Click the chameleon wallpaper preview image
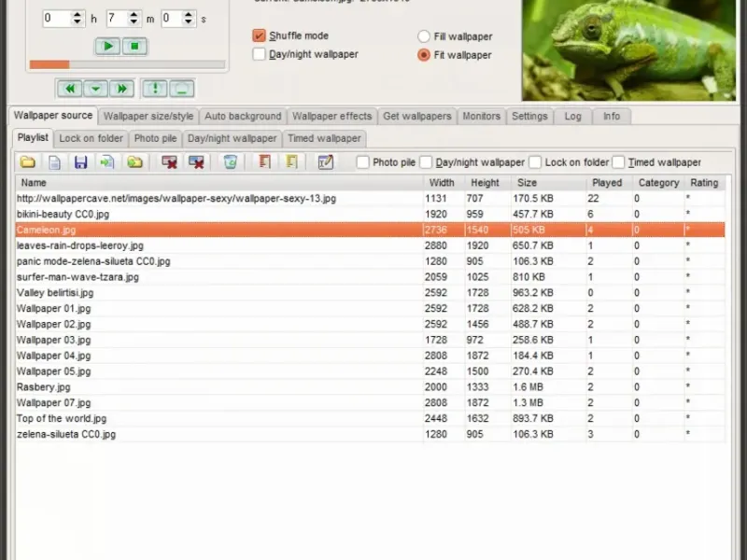Screen dimensions: 747x560 [628, 50]
